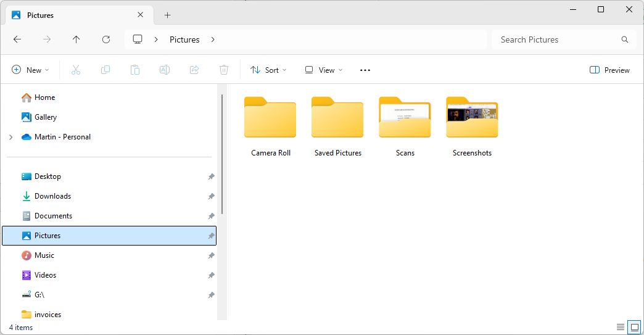Open the View dropdown
The width and height of the screenshot is (644, 335).
(324, 70)
